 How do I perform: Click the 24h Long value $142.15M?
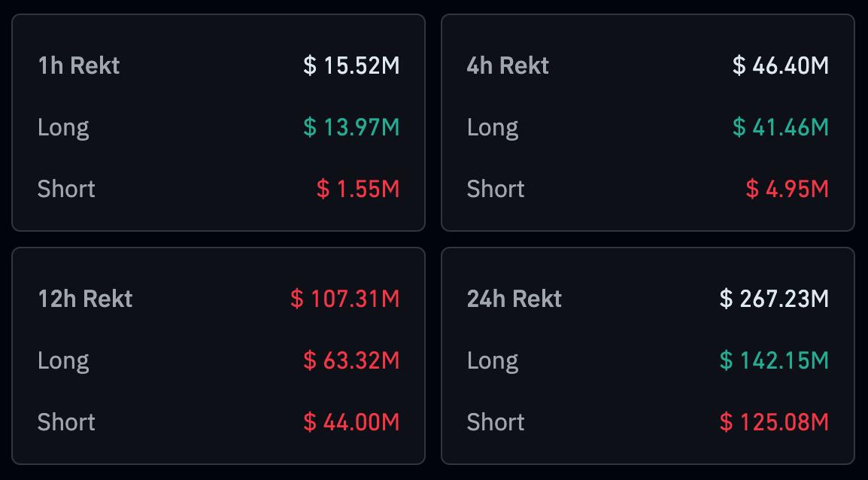774,361
